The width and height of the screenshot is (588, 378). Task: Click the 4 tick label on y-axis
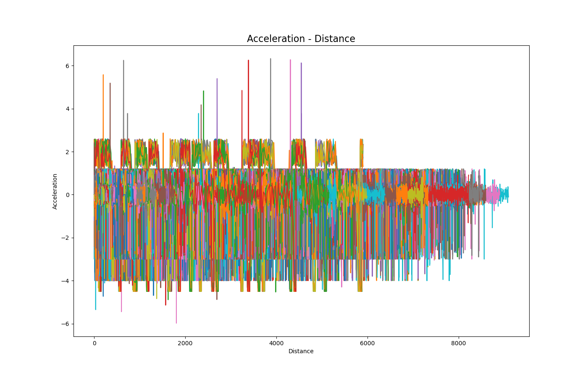(67, 109)
